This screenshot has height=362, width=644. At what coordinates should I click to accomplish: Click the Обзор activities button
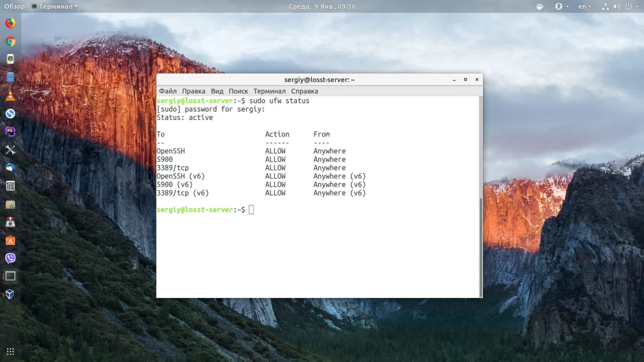[x=14, y=6]
